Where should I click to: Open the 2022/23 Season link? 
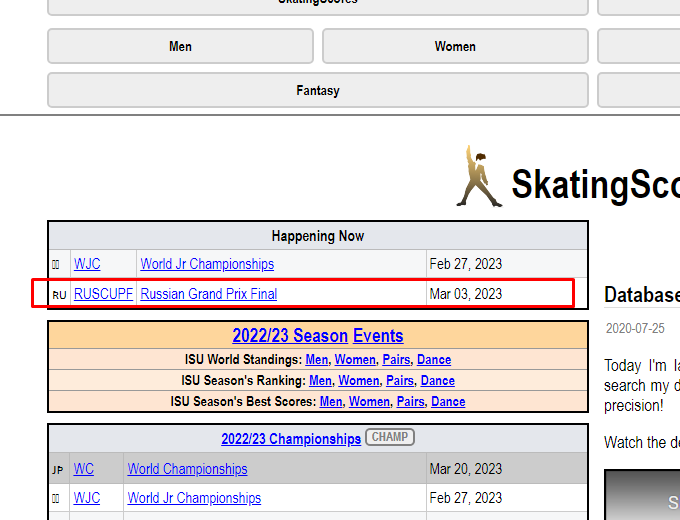pos(290,336)
